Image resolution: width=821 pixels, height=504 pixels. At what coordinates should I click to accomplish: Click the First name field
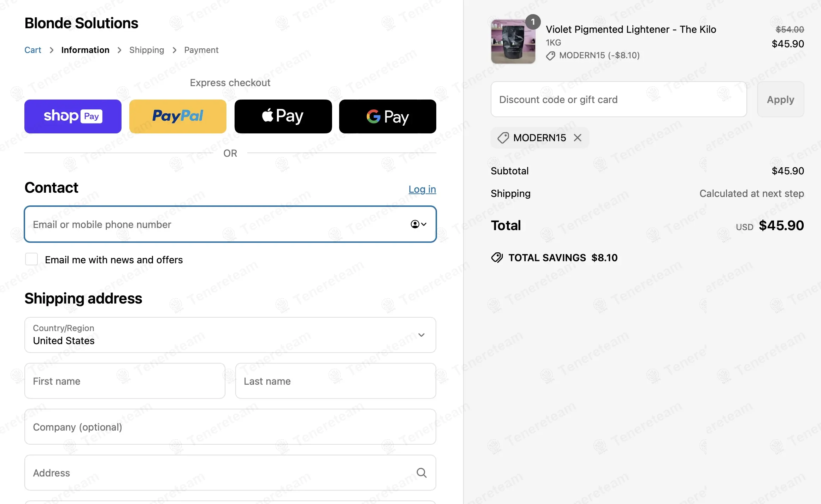click(125, 381)
